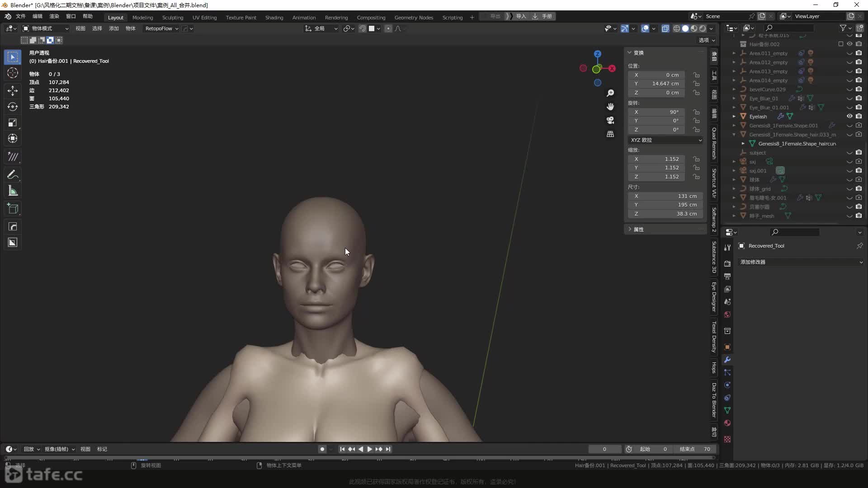The width and height of the screenshot is (868, 488).
Task: Open 添加修改器 add modifier dropdown
Action: (801, 262)
